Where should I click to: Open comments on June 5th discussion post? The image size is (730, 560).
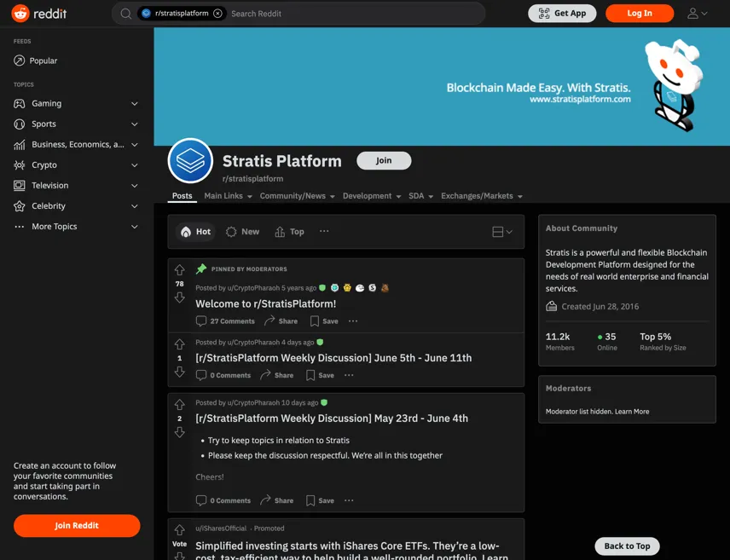[223, 375]
